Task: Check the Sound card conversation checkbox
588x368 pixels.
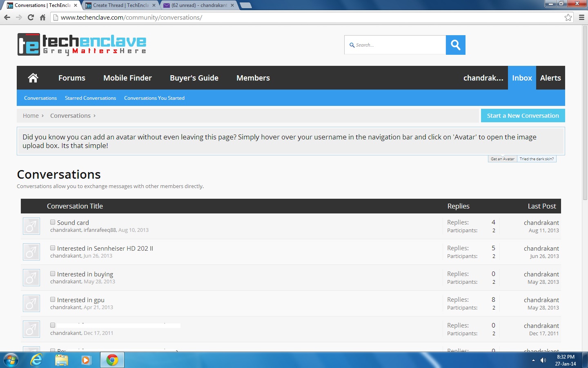Action: click(x=53, y=222)
